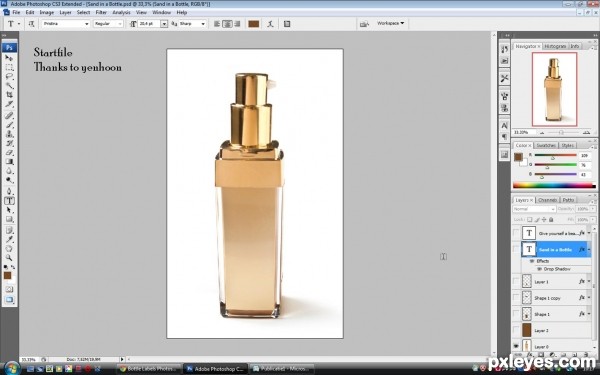600x375 pixels.
Task: Select the Move tool
Action: pyautogui.click(x=9, y=58)
